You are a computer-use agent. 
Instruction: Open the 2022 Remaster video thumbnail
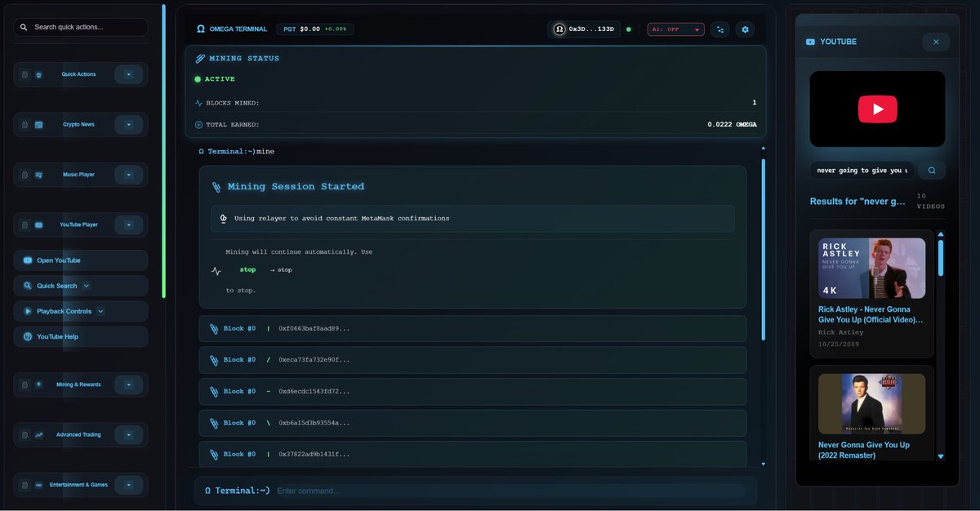[x=871, y=403]
